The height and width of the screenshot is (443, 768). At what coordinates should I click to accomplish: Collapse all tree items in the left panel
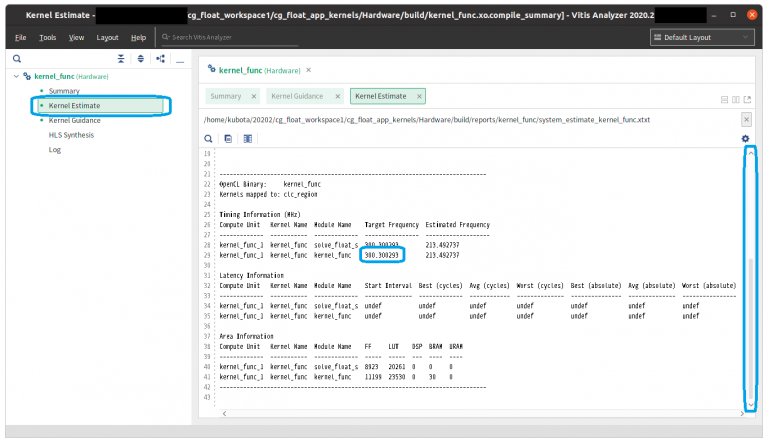coord(122,59)
